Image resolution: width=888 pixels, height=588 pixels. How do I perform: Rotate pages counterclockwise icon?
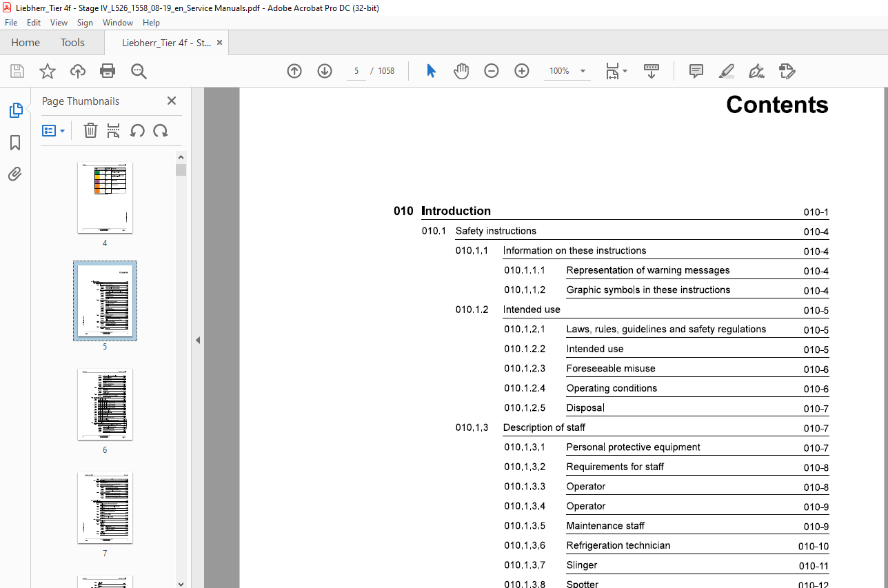coord(137,130)
